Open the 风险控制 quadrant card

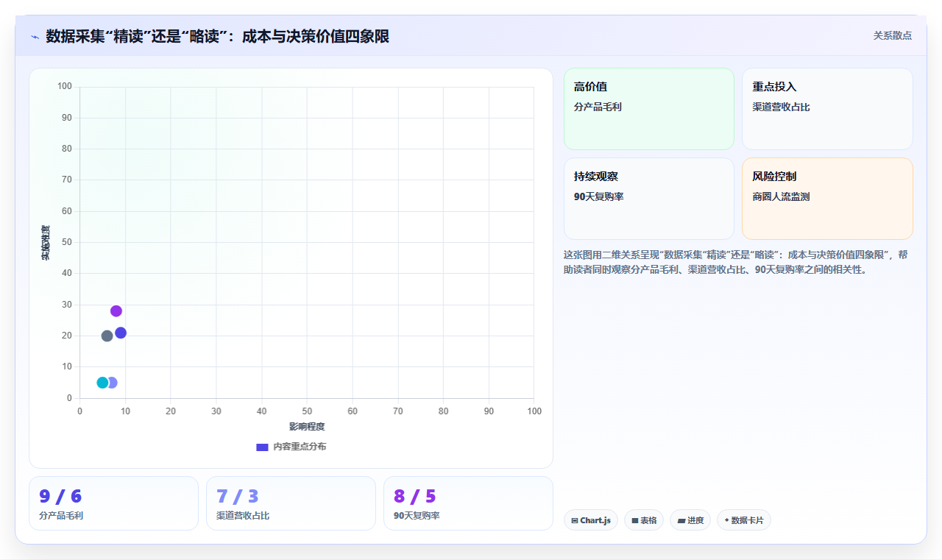tap(827, 199)
